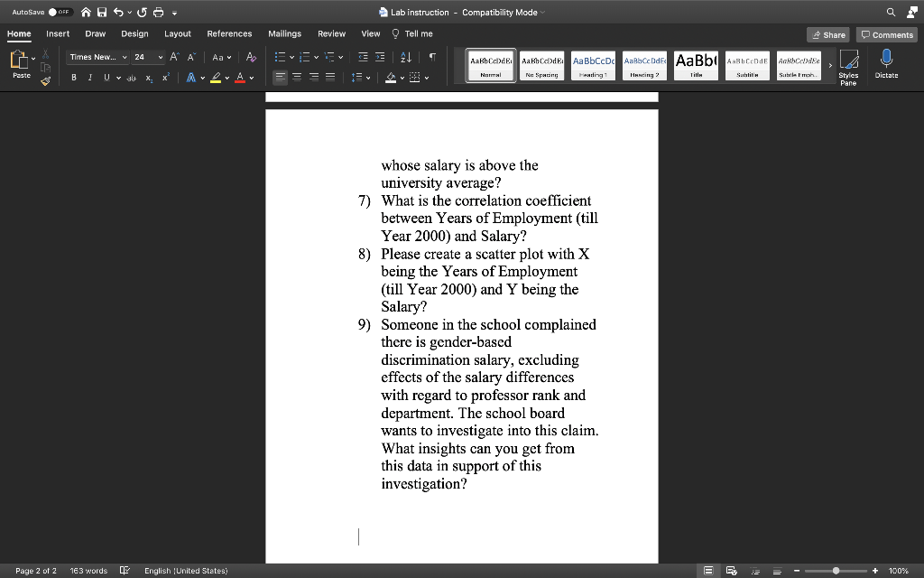The width and height of the screenshot is (924, 578).
Task: Undo the last action
Action: 118,12
